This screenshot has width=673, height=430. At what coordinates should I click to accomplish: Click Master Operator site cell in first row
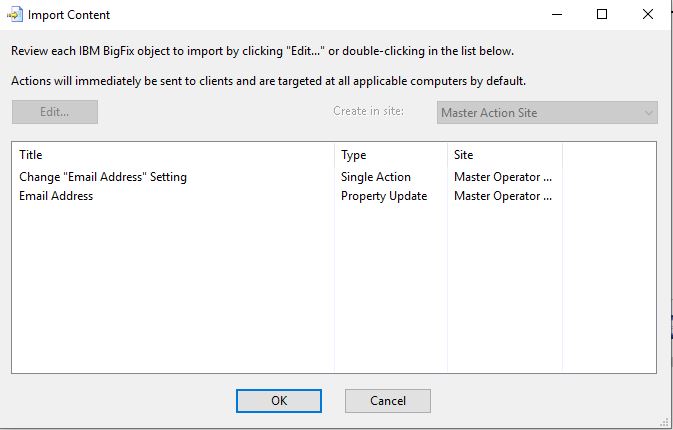point(503,177)
